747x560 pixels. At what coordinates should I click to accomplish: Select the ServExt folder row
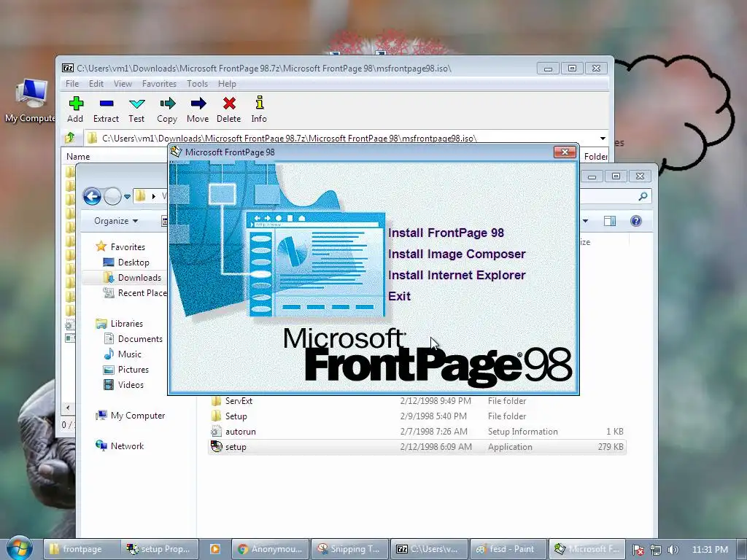pyautogui.click(x=417, y=401)
